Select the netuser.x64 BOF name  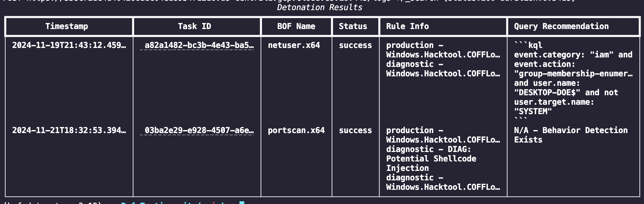pyautogui.click(x=294, y=45)
